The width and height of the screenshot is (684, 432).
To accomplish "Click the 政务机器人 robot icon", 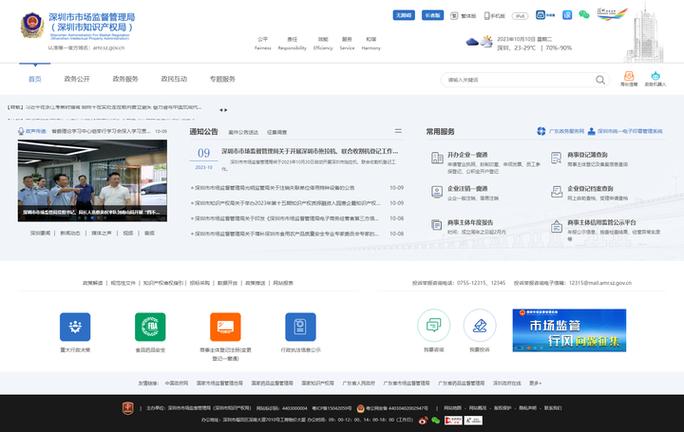I will click(655, 77).
